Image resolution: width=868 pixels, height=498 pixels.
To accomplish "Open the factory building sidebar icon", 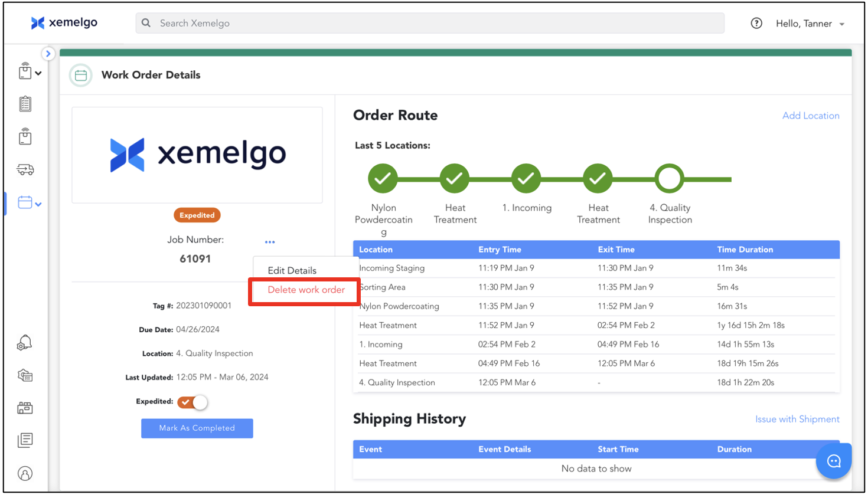I will [x=25, y=408].
